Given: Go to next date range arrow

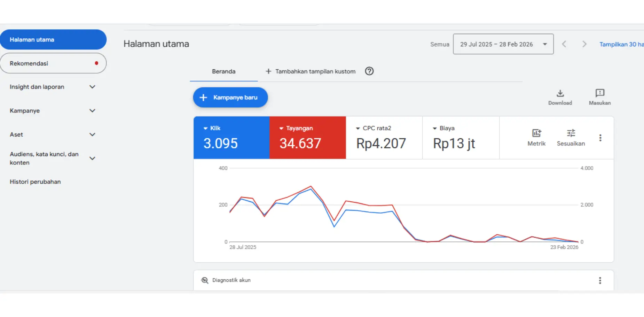Looking at the screenshot, I should pyautogui.click(x=584, y=44).
